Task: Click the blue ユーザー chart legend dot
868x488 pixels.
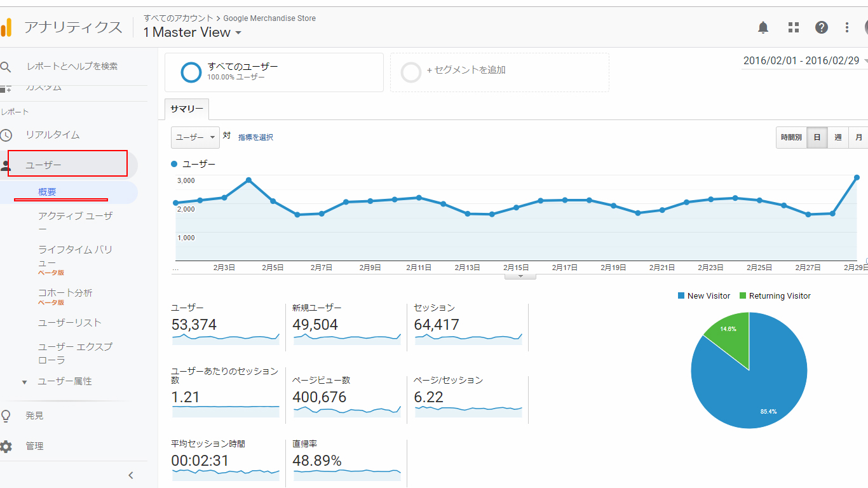Action: click(174, 164)
